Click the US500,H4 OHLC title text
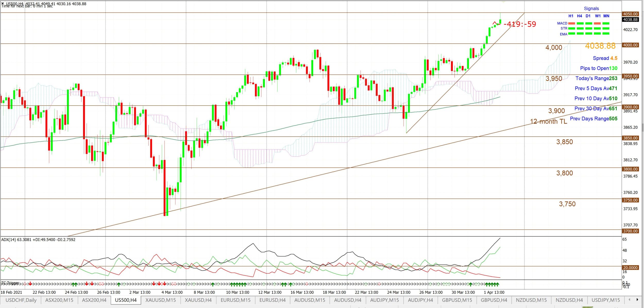Image resolution: width=644 pixels, height=308 pixels. pos(46,4)
